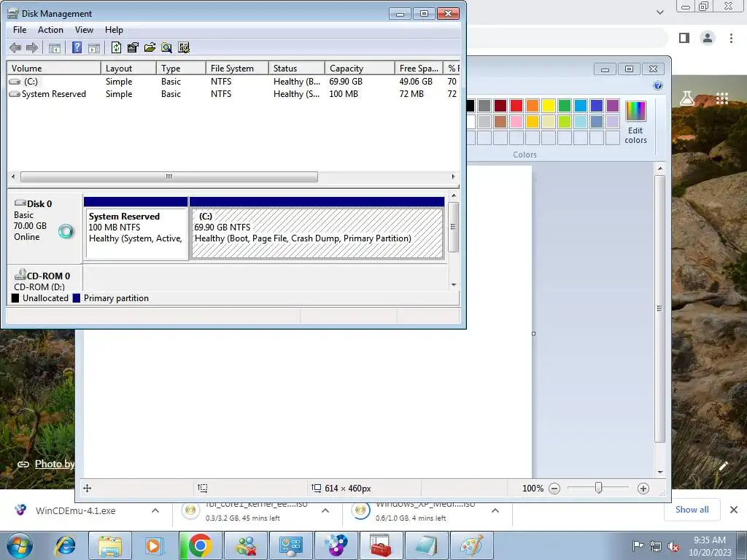Click the Refresh icon in the toolbar

coord(116,47)
